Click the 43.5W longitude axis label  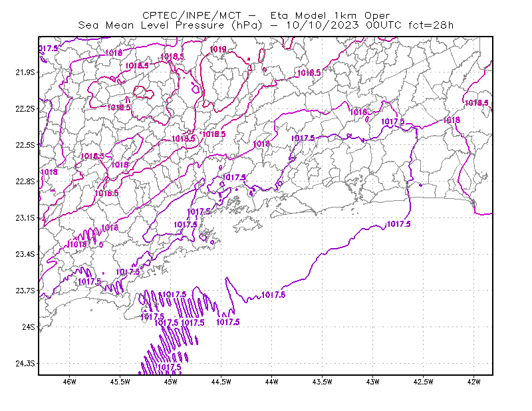(322, 382)
